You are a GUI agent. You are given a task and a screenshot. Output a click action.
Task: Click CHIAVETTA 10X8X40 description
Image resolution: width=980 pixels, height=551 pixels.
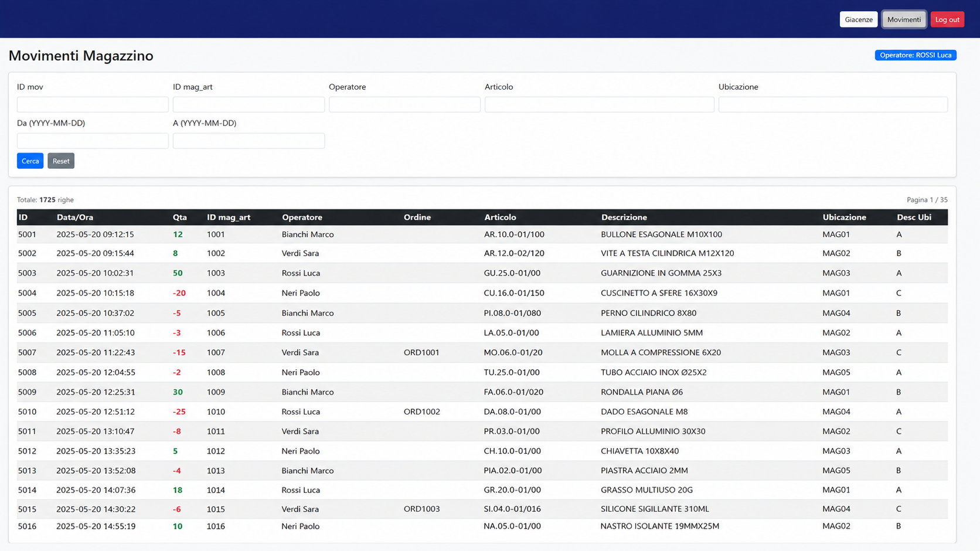point(639,451)
